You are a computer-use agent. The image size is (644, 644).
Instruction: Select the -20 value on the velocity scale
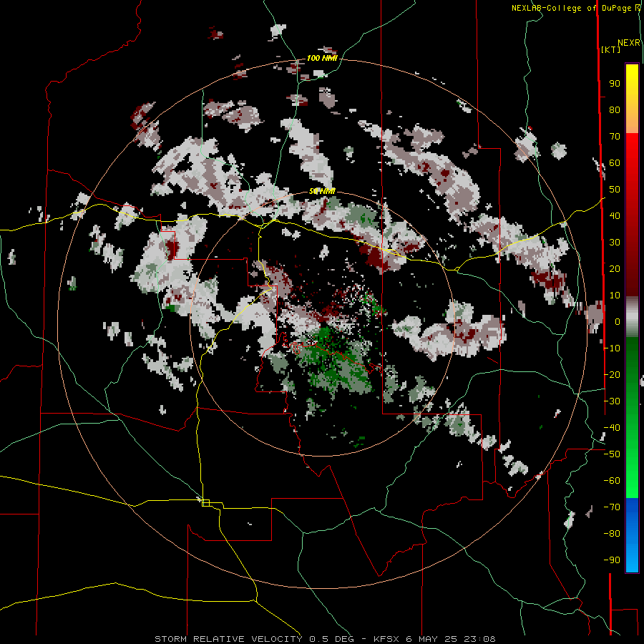point(612,374)
